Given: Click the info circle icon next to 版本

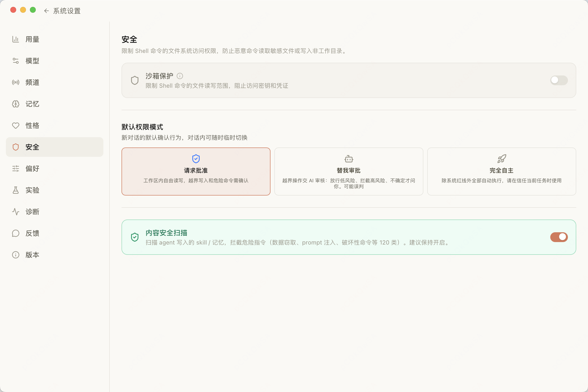Looking at the screenshot, I should pos(15,255).
